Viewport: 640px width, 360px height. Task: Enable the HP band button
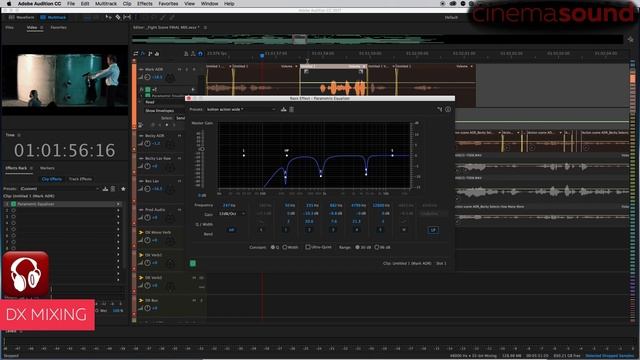point(231,230)
